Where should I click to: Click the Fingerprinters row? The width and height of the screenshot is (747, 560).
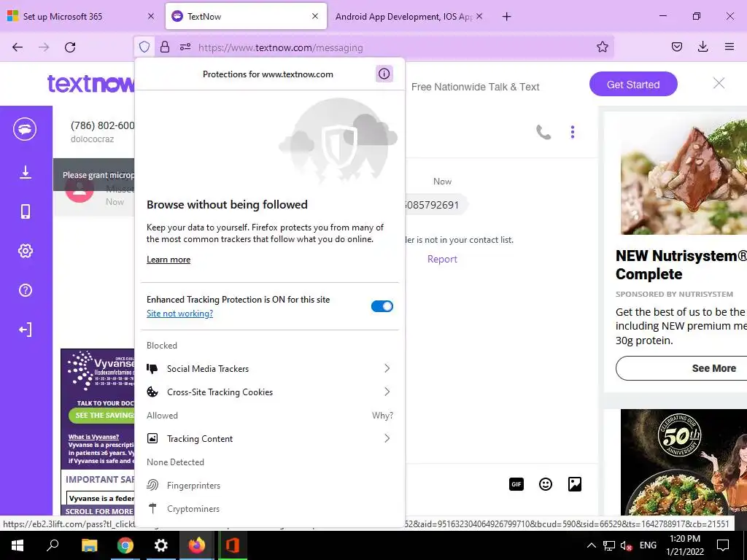270,485
